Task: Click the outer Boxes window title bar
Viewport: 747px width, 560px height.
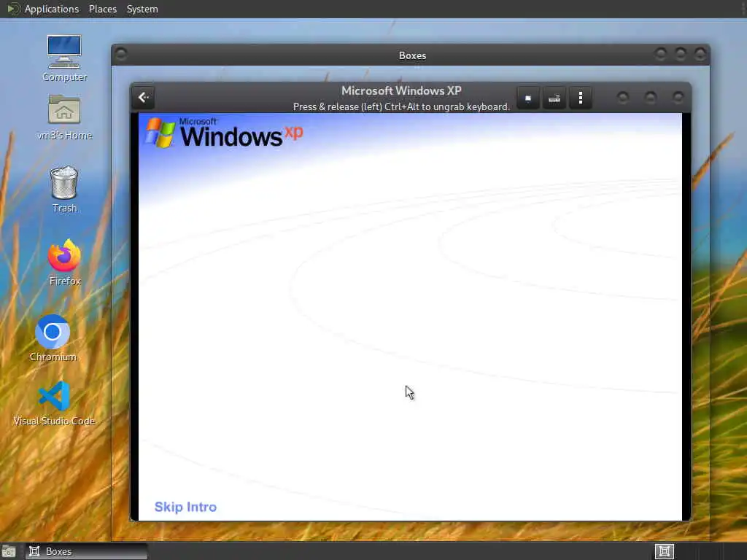Action: click(x=412, y=55)
